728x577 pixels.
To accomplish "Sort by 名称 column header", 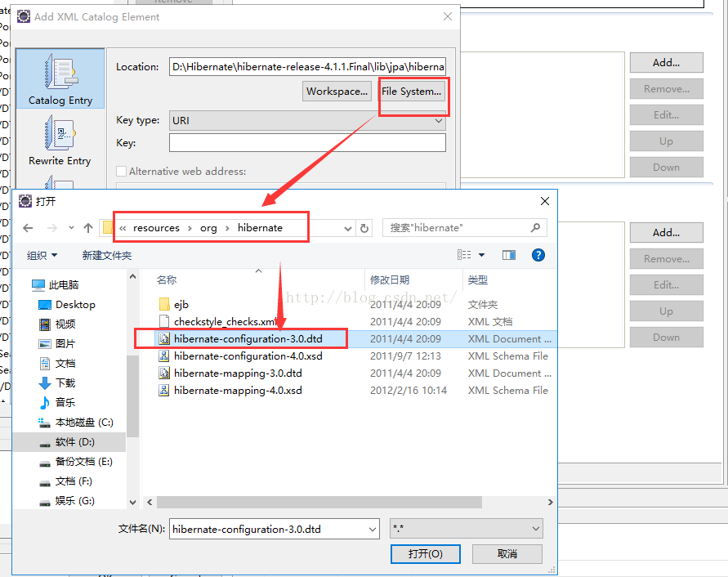I will pyautogui.click(x=167, y=280).
